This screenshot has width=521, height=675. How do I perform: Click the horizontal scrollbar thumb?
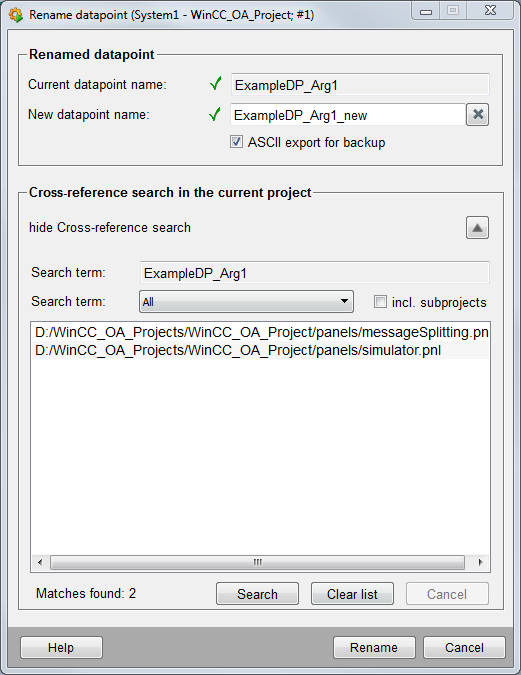click(257, 562)
